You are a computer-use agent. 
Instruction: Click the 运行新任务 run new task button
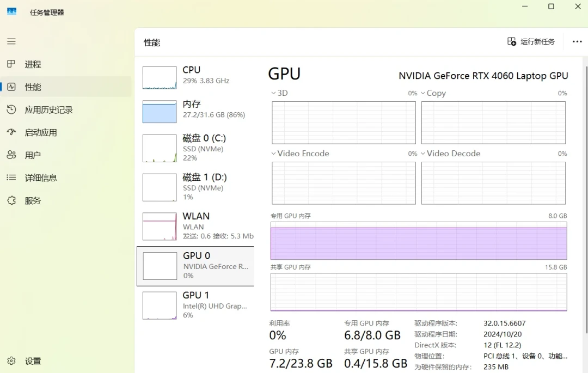[x=531, y=41]
